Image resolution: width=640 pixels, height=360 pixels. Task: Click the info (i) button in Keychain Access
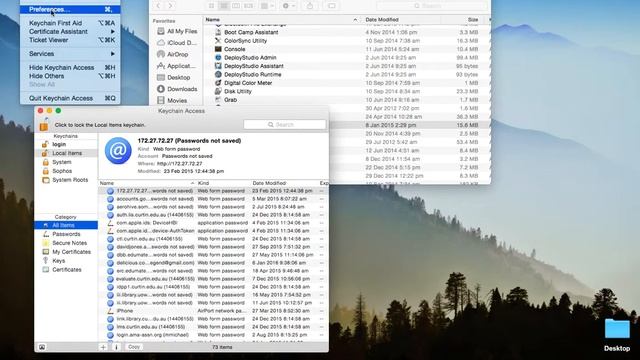pyautogui.click(x=116, y=347)
